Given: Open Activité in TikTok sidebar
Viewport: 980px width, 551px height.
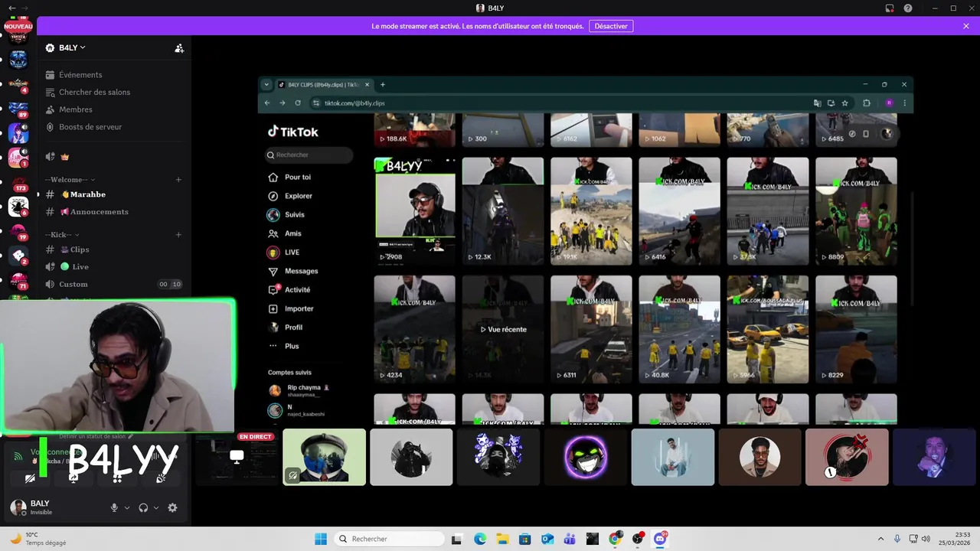Looking at the screenshot, I should pyautogui.click(x=297, y=290).
